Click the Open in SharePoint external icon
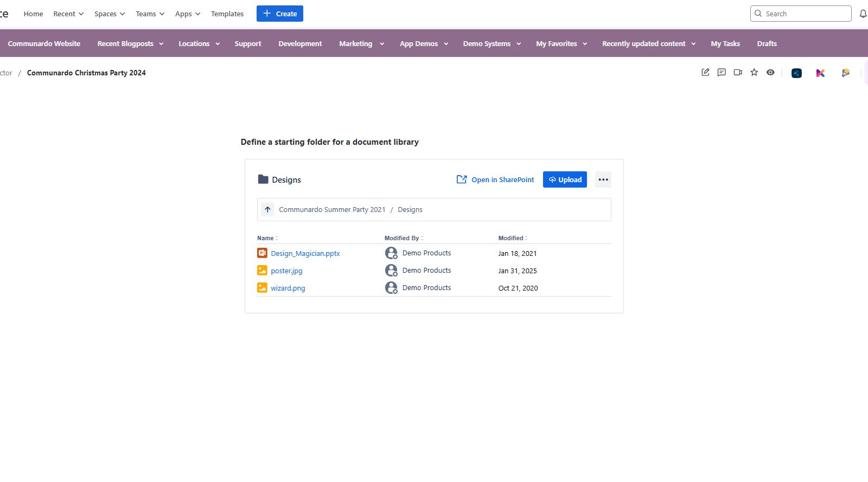Viewport: 868px width, 482px height. (462, 179)
